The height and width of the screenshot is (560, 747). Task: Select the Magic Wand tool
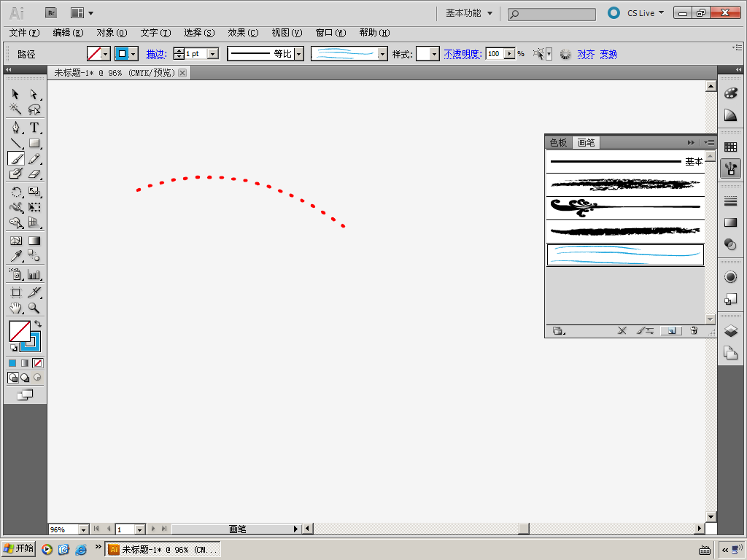pos(15,109)
